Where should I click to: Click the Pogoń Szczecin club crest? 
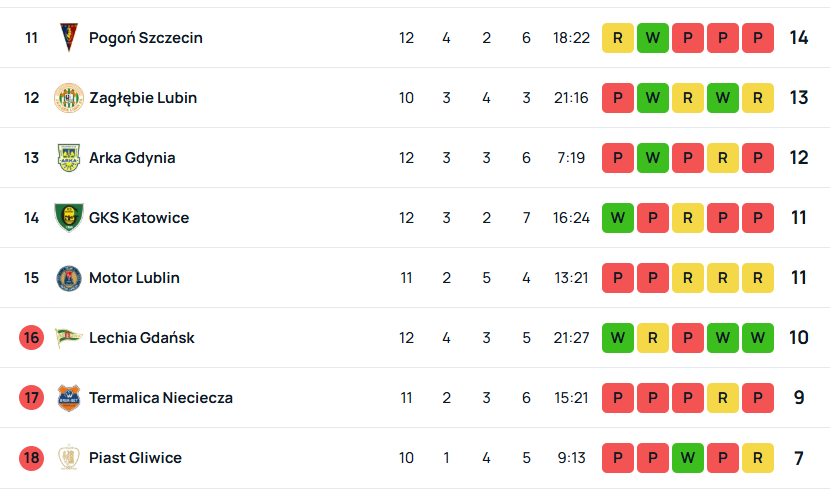(69, 38)
